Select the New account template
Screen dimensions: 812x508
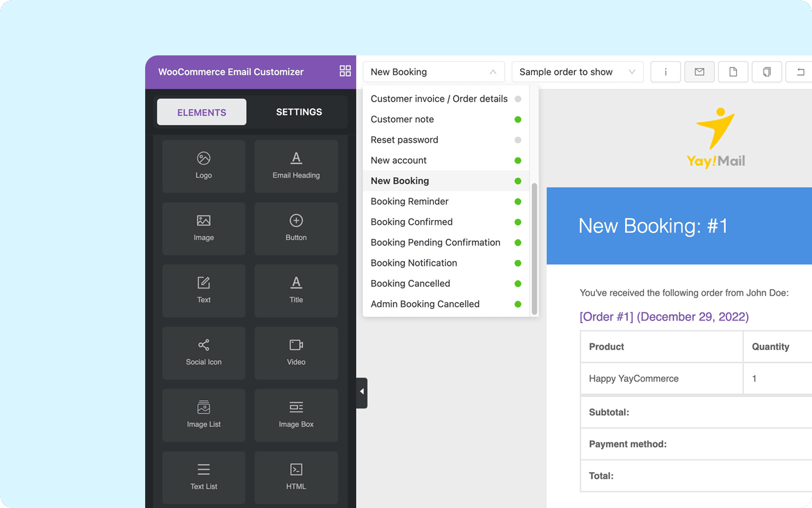pos(446,160)
